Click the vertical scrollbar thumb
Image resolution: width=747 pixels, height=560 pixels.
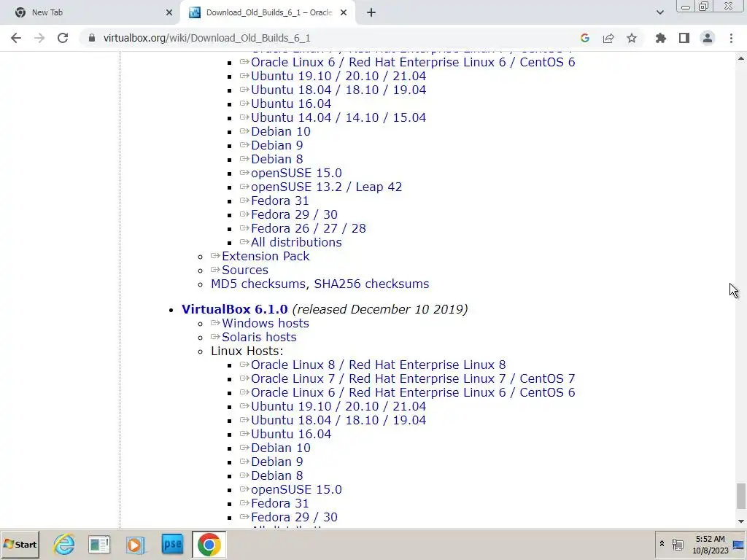(741, 496)
